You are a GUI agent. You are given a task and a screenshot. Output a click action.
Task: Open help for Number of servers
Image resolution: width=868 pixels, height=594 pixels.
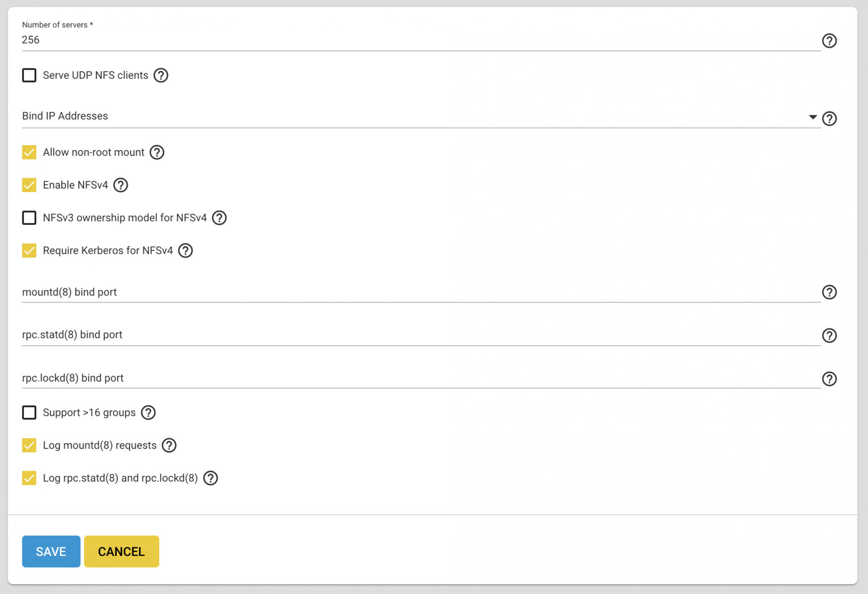(829, 41)
